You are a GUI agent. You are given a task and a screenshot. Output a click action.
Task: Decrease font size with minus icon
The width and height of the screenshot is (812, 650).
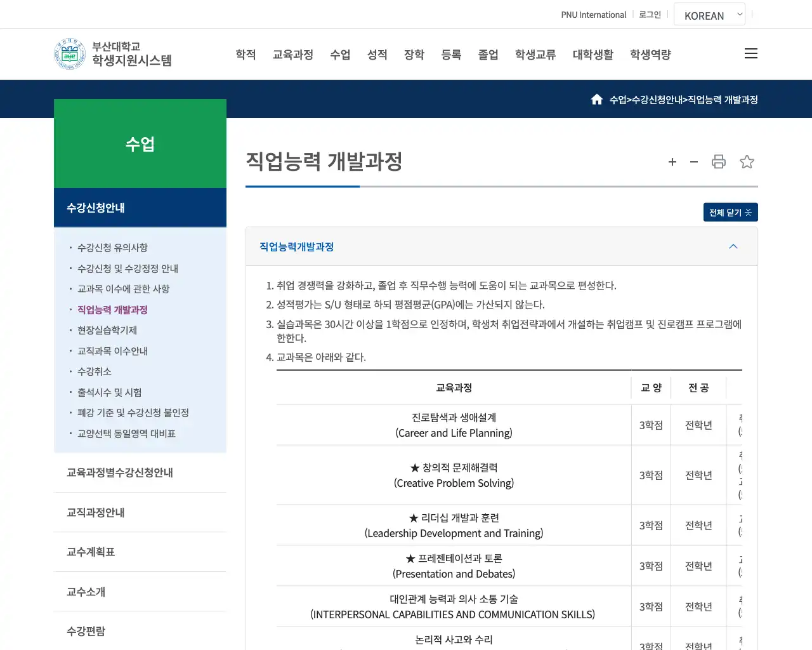(694, 162)
